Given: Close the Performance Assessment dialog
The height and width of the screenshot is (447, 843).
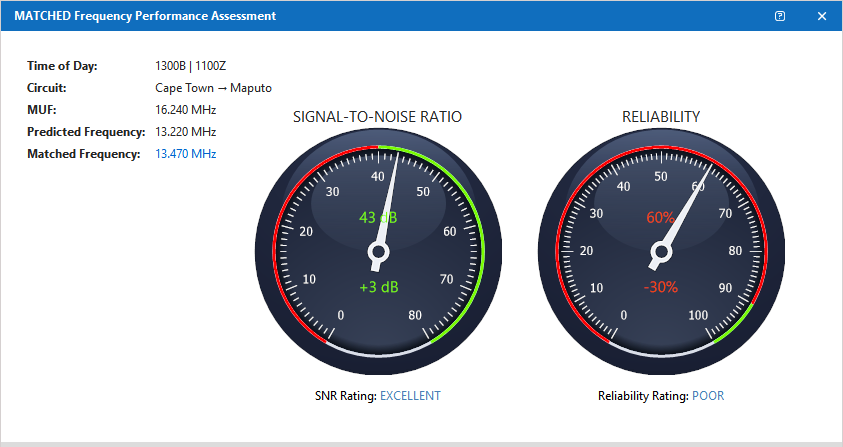Looking at the screenshot, I should 821,16.
